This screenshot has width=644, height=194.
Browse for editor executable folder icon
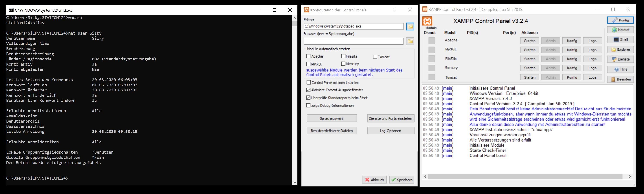410,26
